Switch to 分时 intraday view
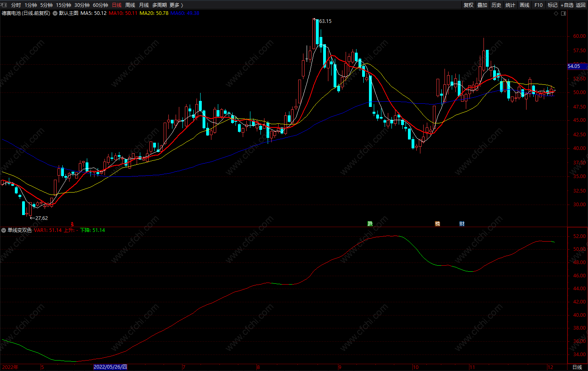Image resolution: width=588 pixels, height=371 pixels. (x=16, y=5)
